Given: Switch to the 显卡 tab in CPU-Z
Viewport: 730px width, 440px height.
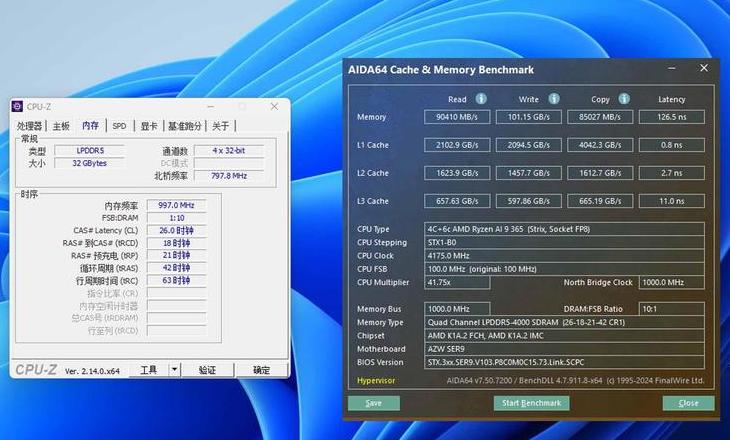Looking at the screenshot, I should pos(149,126).
